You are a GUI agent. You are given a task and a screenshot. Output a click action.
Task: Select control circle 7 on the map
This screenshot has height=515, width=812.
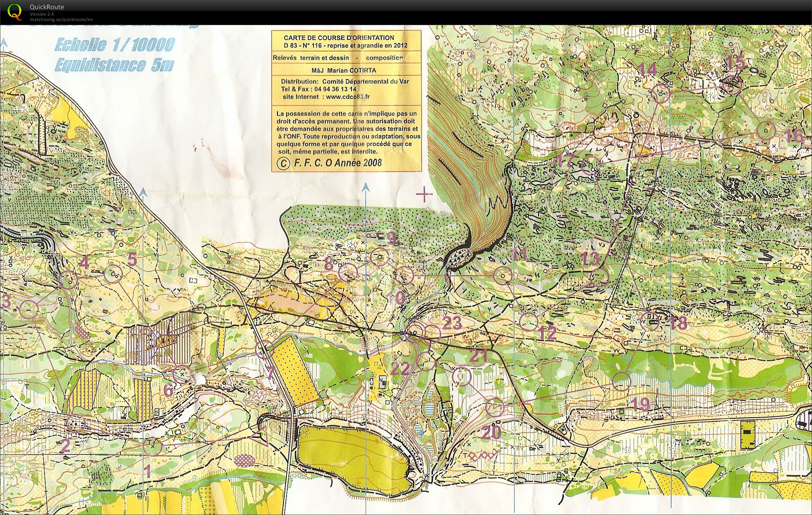coord(264,350)
